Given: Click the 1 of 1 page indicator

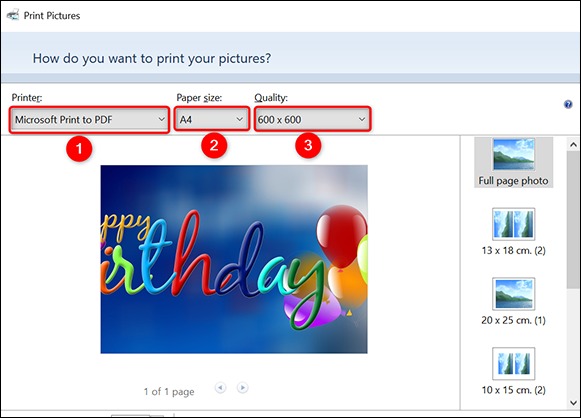Looking at the screenshot, I should pyautogui.click(x=169, y=392).
